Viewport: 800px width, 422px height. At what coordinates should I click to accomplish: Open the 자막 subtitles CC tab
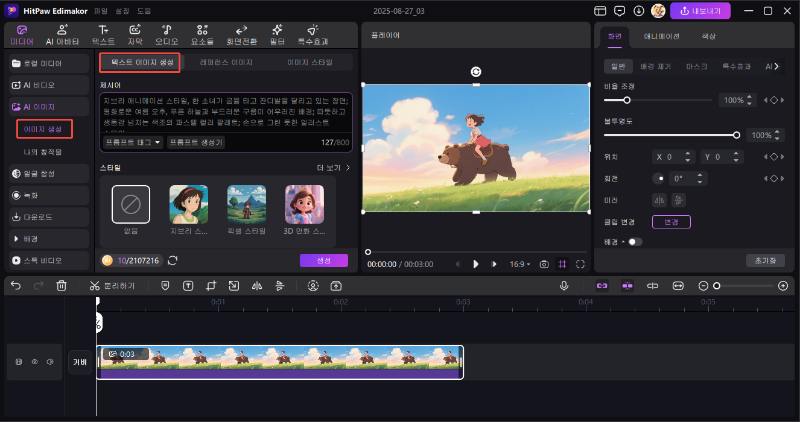point(135,35)
